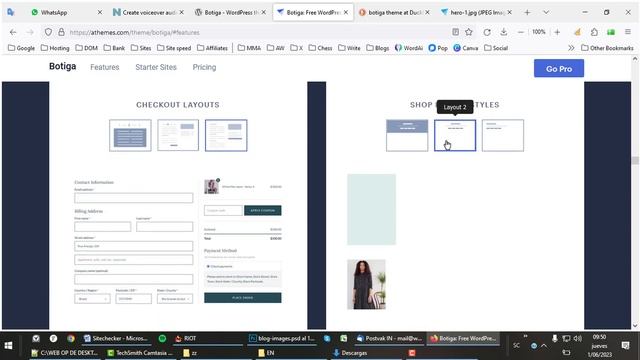Zoom out with the minus button
640x360 pixels.
pyautogui.click(x=520, y=32)
